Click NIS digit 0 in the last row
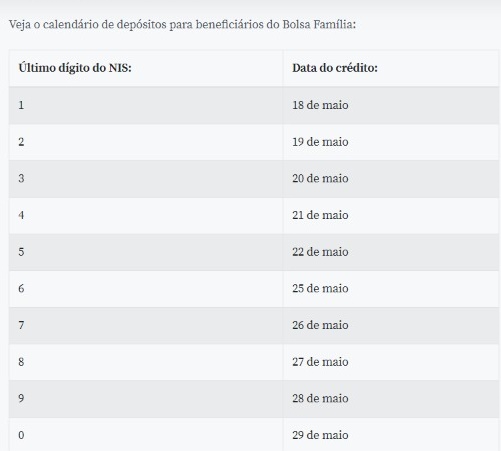This screenshot has height=451, width=501. pyautogui.click(x=146, y=434)
